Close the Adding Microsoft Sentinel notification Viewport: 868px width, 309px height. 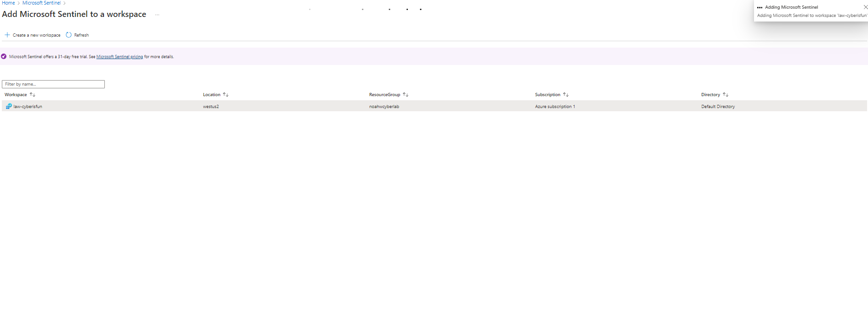(865, 7)
